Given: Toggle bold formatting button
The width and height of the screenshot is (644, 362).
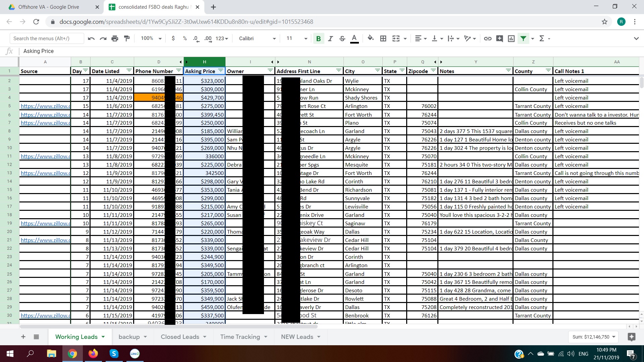Looking at the screenshot, I should coord(318,39).
